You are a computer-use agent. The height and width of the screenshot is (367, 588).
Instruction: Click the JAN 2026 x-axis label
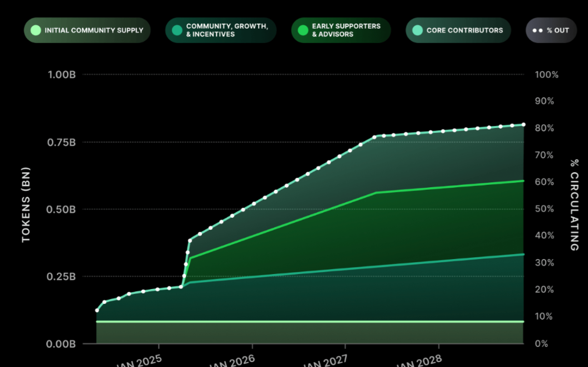pos(233,361)
